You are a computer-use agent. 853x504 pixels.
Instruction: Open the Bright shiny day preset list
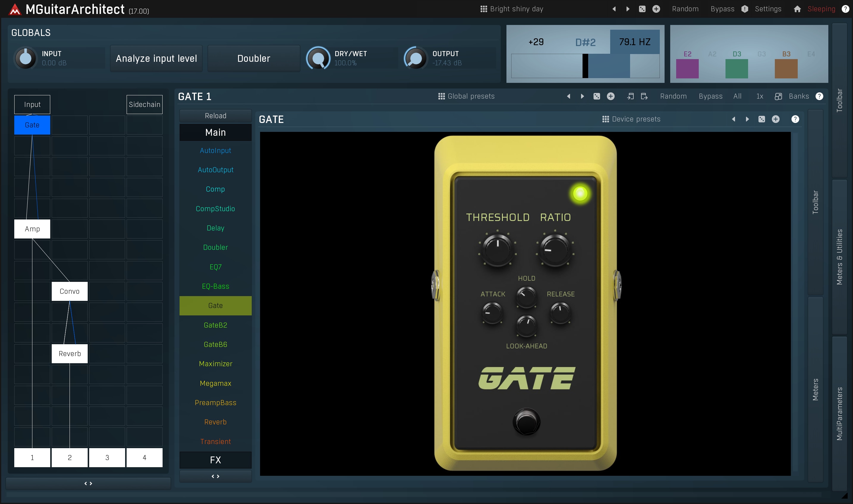pyautogui.click(x=512, y=9)
